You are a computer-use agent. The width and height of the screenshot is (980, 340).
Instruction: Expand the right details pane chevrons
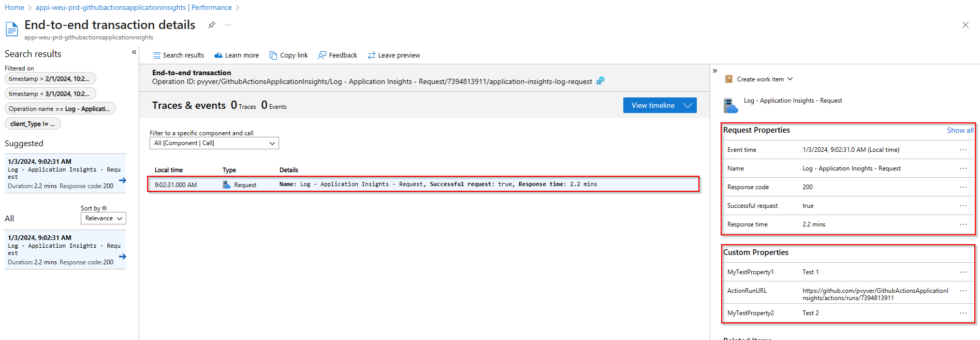point(715,70)
